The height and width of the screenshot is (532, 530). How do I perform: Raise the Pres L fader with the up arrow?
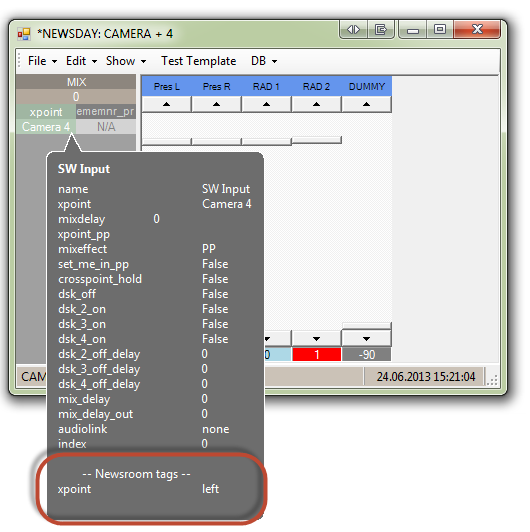166,104
